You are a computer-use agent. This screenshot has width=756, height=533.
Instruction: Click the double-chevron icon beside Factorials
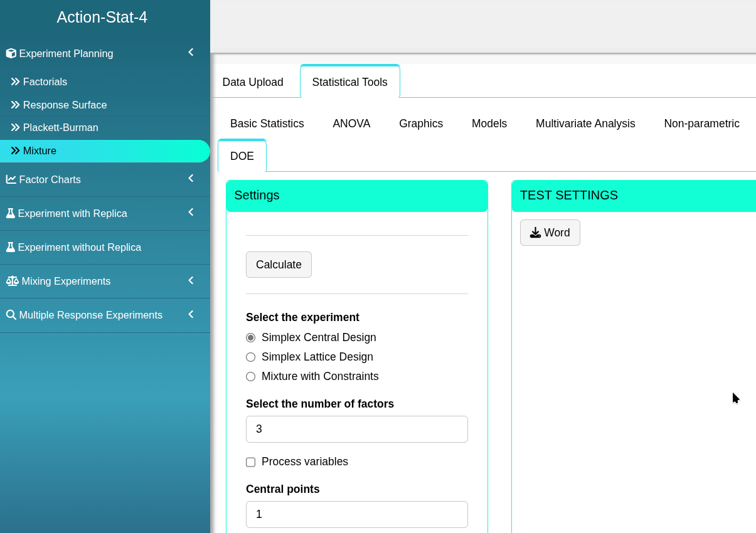click(x=16, y=82)
